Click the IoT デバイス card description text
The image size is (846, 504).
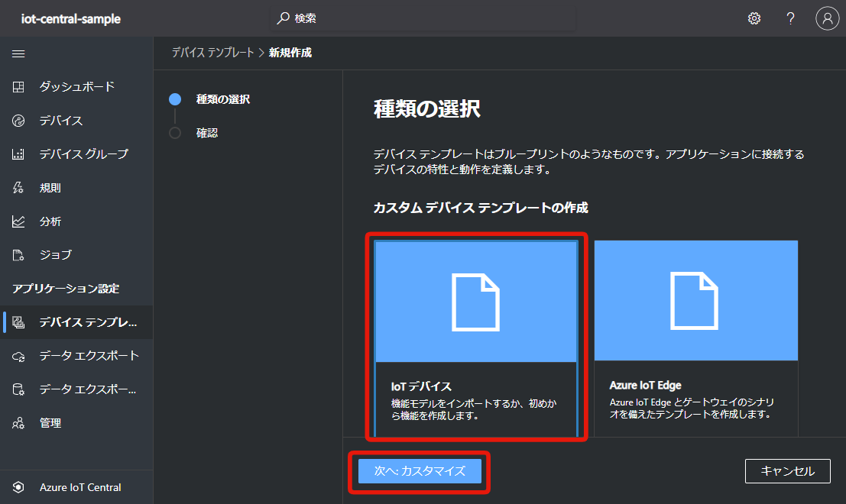pos(474,409)
